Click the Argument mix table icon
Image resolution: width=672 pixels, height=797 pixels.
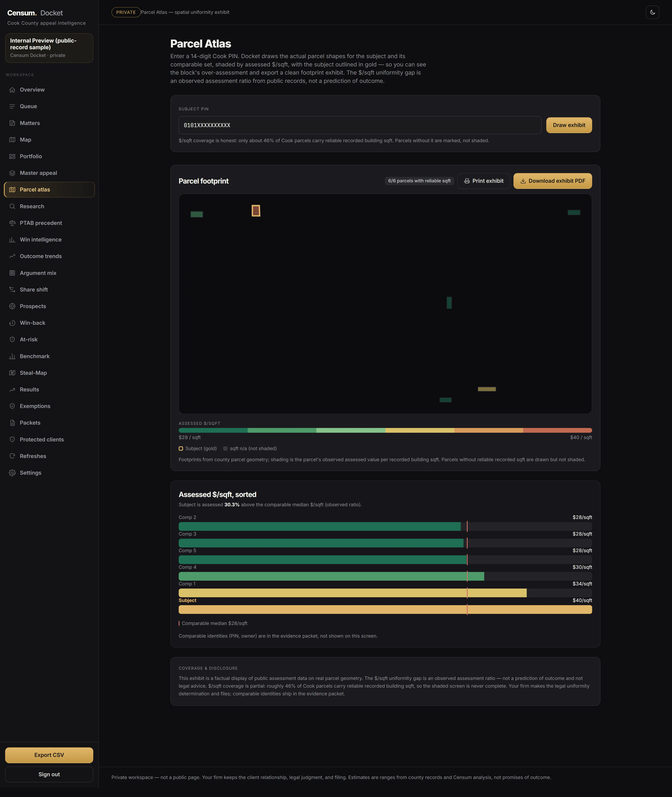click(12, 273)
